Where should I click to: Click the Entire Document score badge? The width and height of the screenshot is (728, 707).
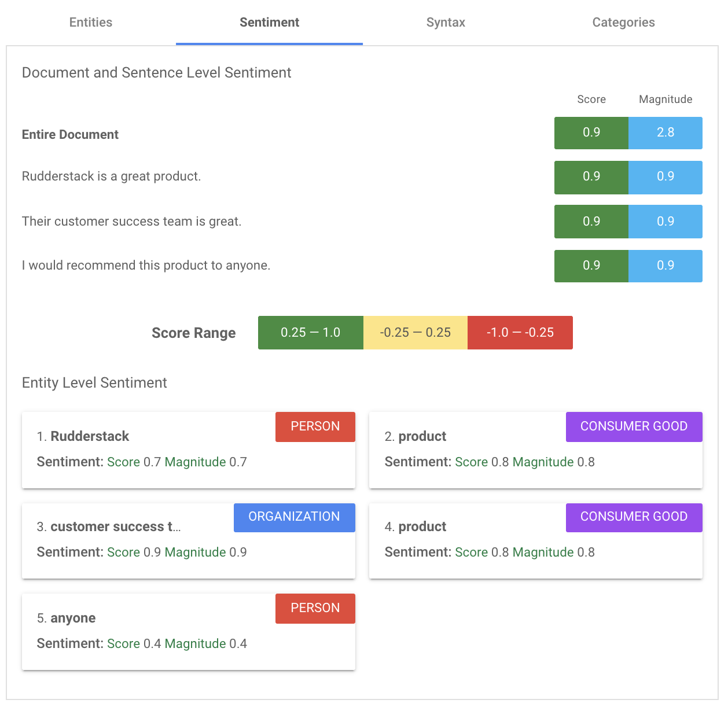coord(591,132)
